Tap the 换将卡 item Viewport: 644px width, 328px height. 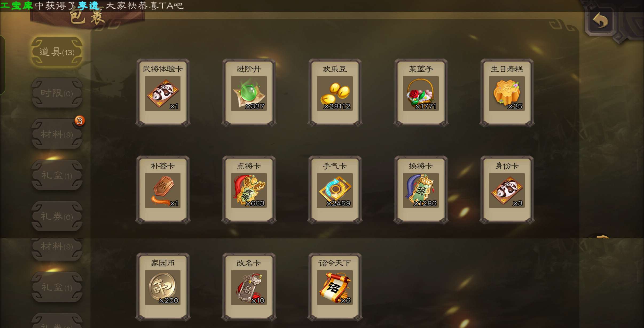click(x=421, y=190)
